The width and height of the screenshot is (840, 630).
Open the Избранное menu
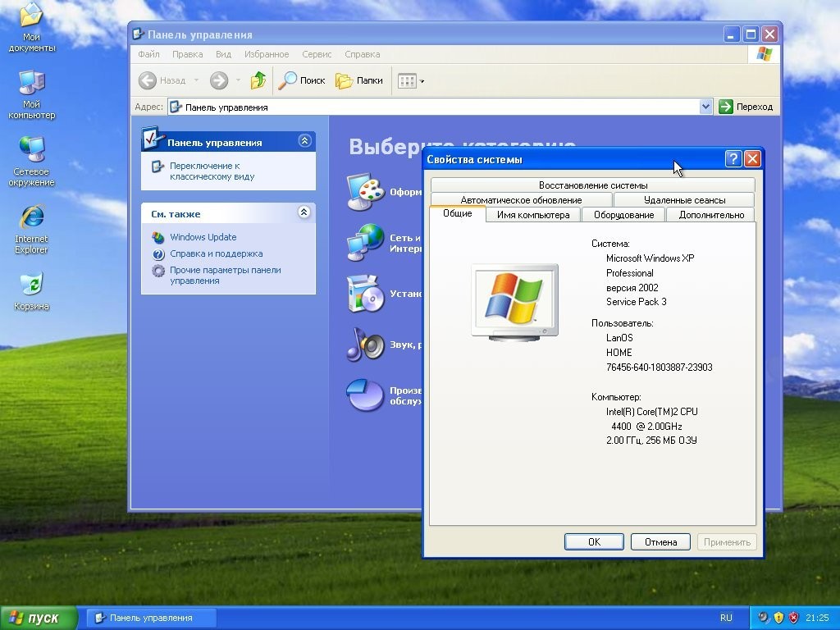(x=267, y=54)
